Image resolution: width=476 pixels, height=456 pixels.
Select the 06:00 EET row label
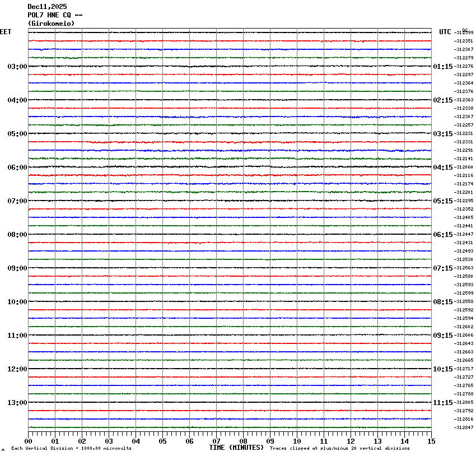(x=17, y=167)
